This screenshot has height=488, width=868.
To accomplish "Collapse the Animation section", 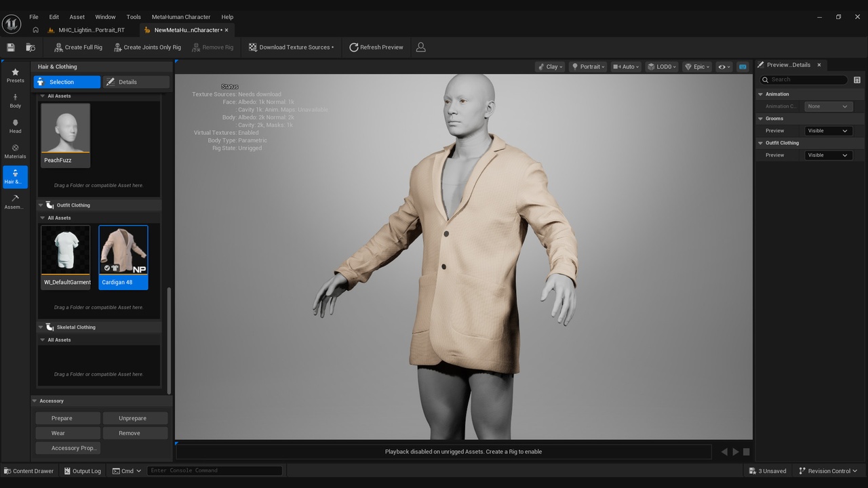I will [761, 94].
